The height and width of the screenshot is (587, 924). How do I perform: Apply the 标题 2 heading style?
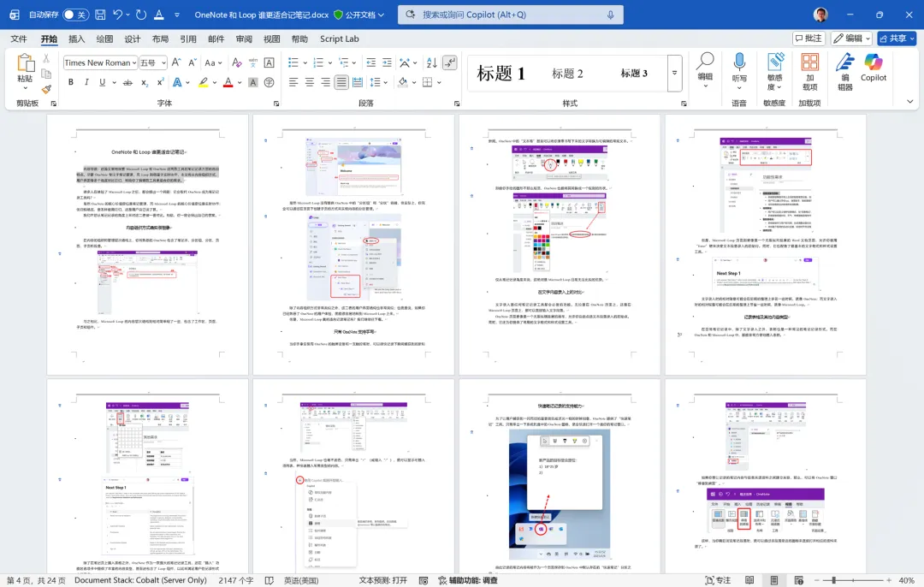(567, 73)
